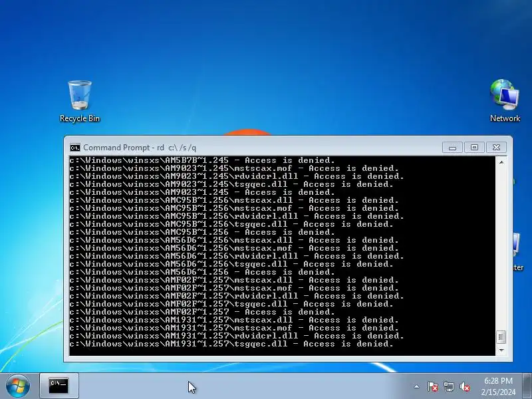This screenshot has height=399, width=532.
Task: Minimize the Command Prompt window
Action: click(x=452, y=148)
